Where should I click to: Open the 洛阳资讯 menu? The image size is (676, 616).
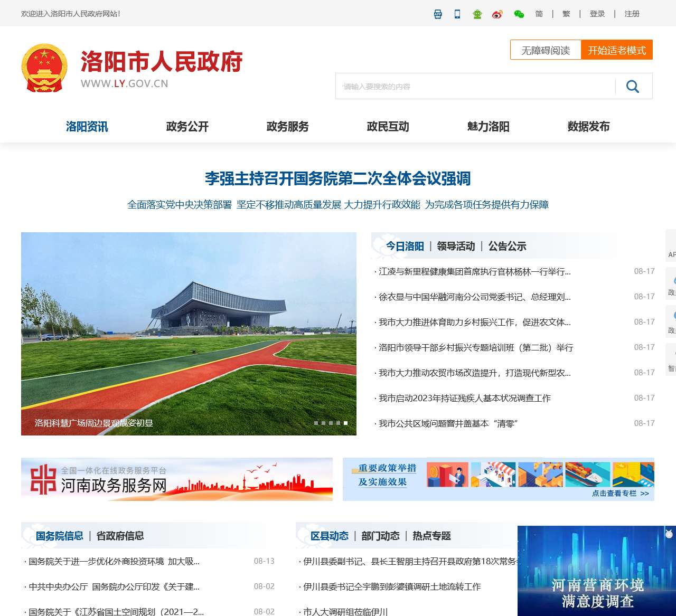[x=87, y=127]
